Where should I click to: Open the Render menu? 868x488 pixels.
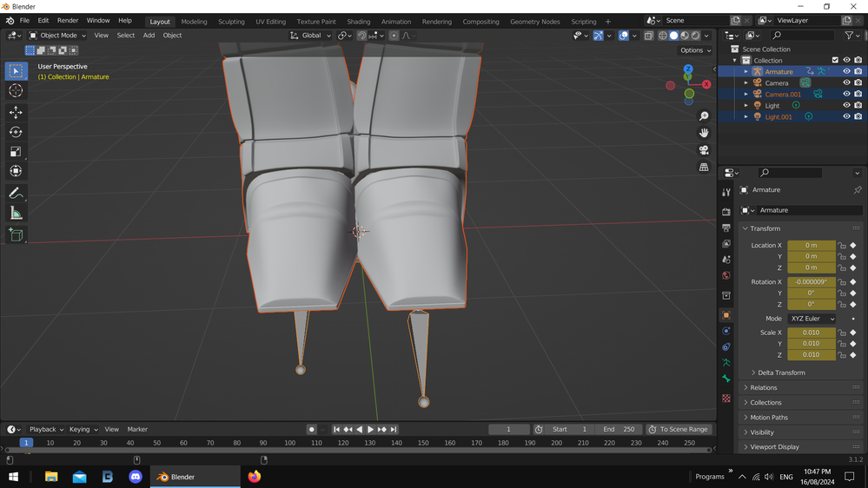[68, 21]
